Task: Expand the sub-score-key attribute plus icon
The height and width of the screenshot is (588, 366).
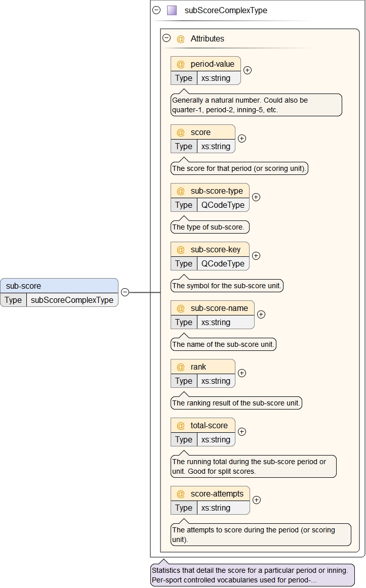Action: pyautogui.click(x=256, y=256)
